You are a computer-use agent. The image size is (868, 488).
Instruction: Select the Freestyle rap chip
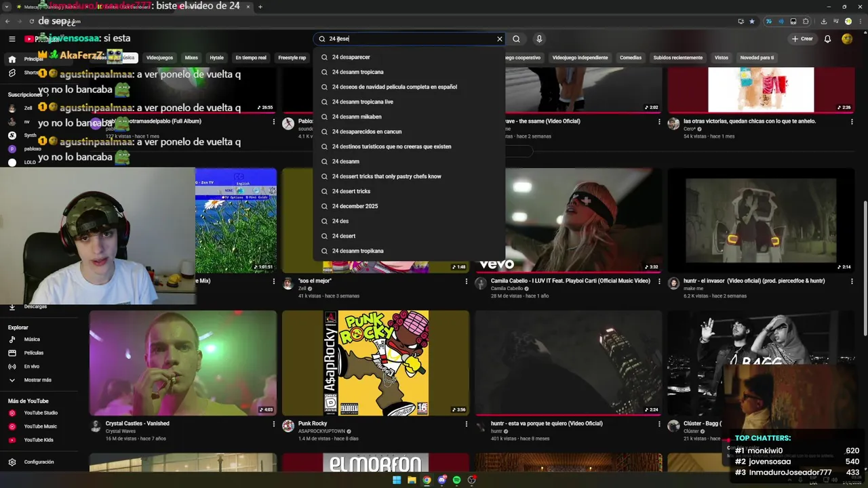pos(292,58)
